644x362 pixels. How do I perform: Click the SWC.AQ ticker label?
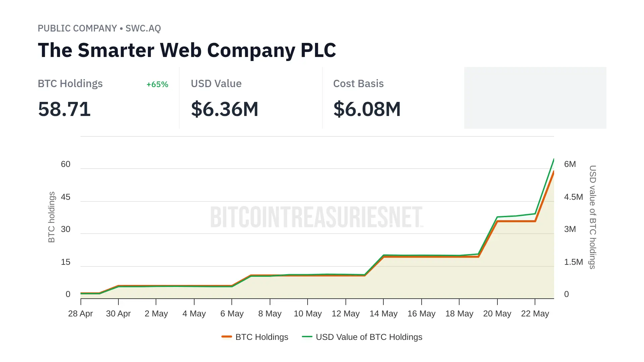point(143,28)
